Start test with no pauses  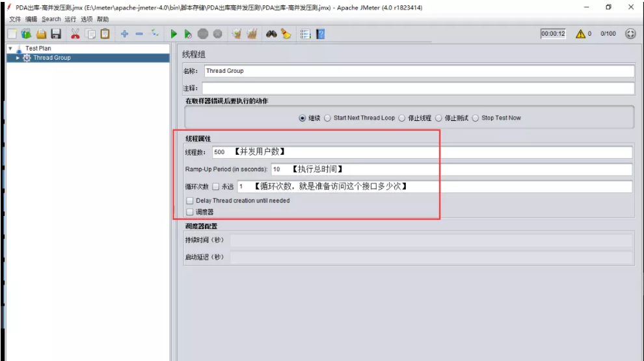tap(188, 34)
